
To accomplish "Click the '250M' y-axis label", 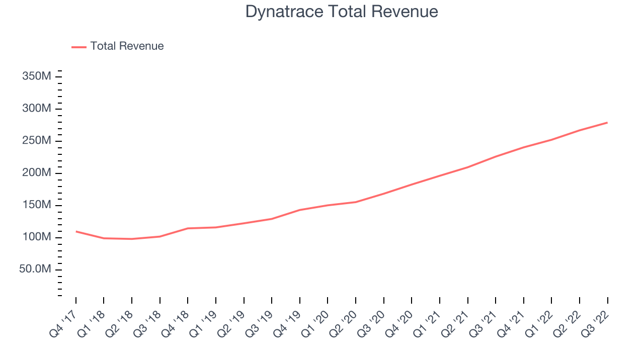I will (x=37, y=141).
